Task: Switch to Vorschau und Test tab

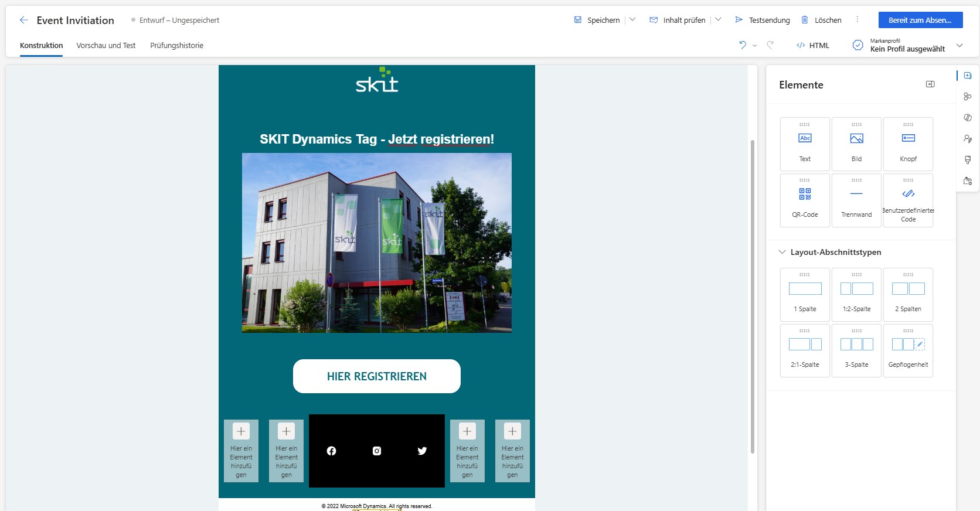Action: (106, 46)
